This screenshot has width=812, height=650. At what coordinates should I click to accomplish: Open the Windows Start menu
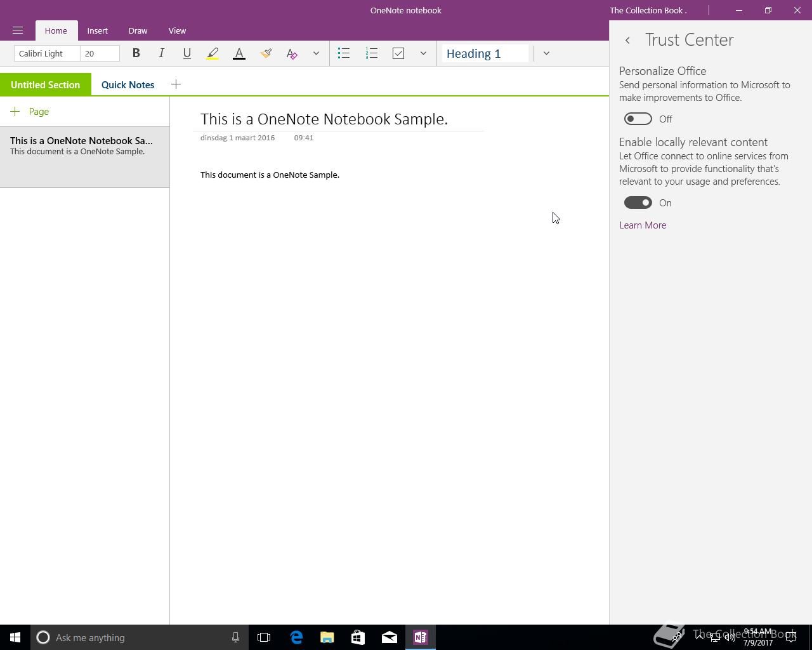tap(15, 637)
